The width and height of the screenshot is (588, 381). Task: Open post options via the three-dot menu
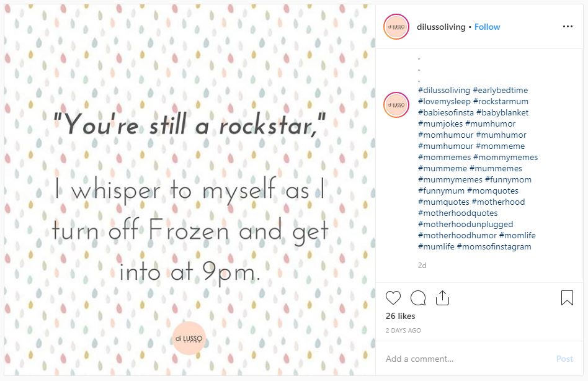568,26
